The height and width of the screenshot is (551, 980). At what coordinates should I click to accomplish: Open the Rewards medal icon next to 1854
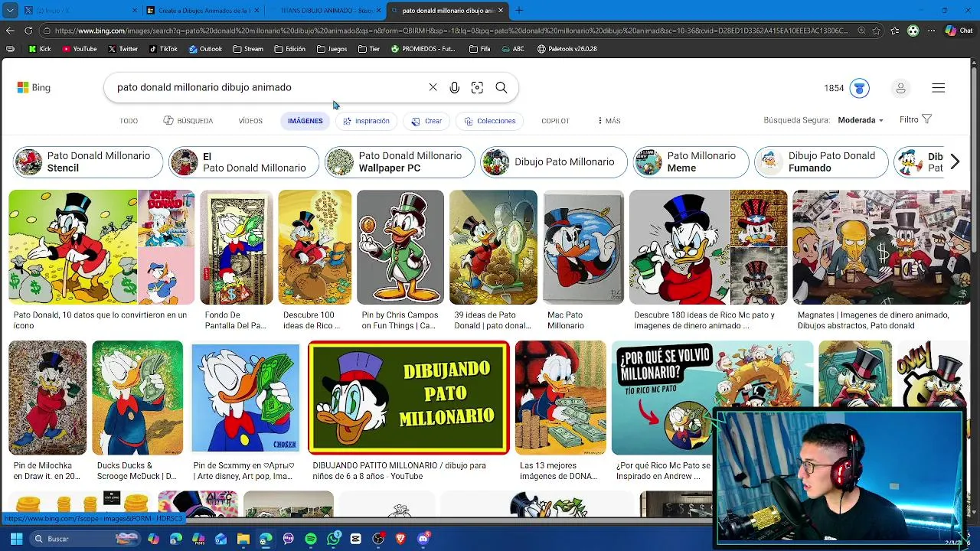click(859, 88)
